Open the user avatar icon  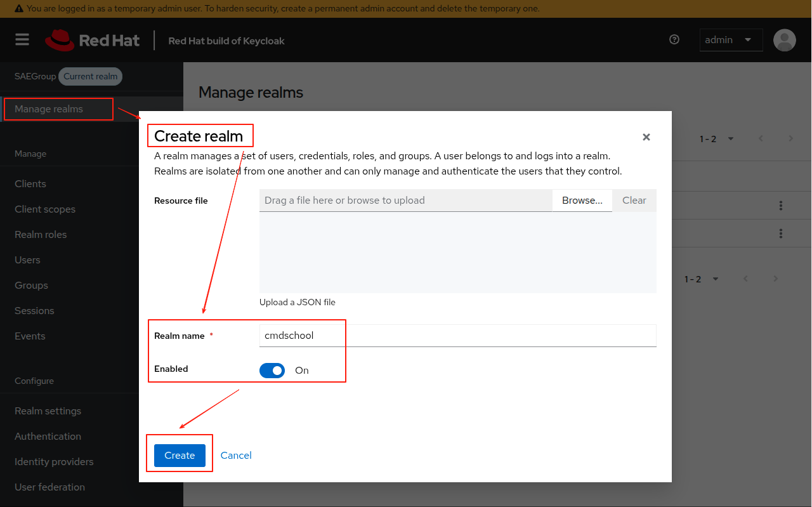pyautogui.click(x=785, y=40)
